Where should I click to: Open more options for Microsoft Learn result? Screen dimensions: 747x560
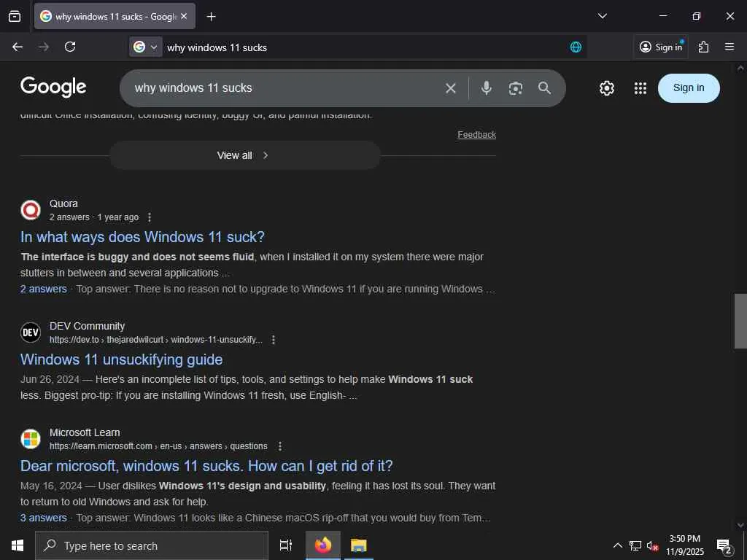coord(280,446)
